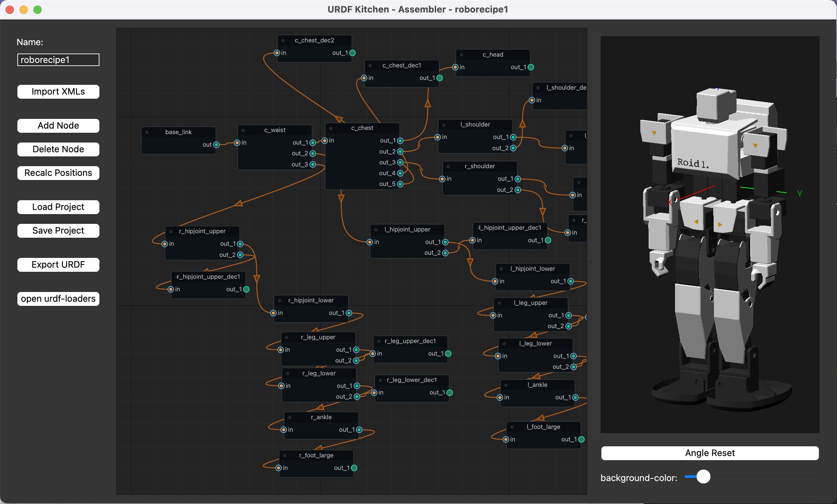Image resolution: width=837 pixels, height=504 pixels.
Task: Click out_1 port of r_leg_lower_dec1 node
Action: [x=449, y=392]
